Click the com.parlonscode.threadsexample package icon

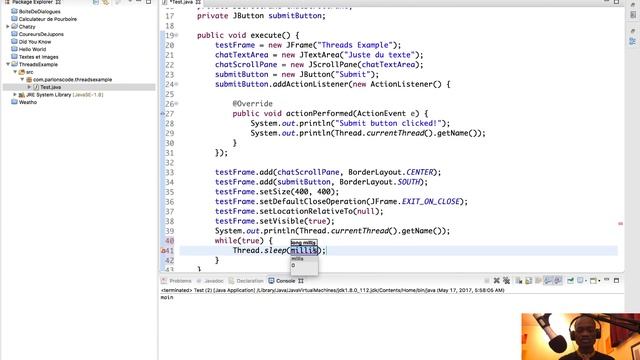29,80
